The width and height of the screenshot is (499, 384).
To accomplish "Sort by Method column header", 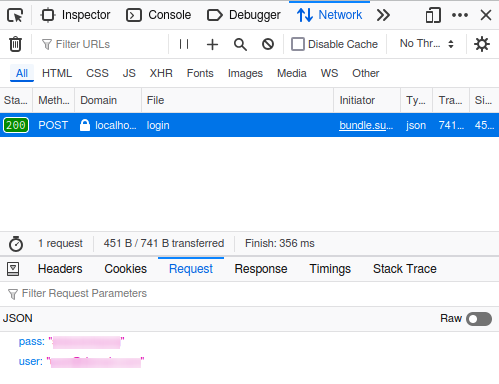I will [54, 100].
